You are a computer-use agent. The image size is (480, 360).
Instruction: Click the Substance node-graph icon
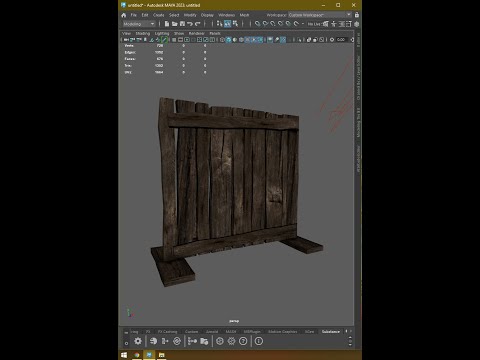(x=192, y=341)
